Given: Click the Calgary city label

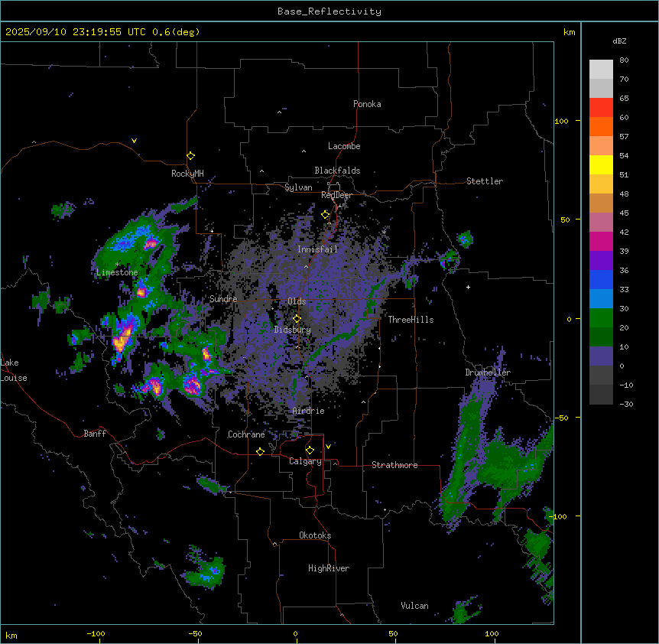Looking at the screenshot, I should point(305,461).
